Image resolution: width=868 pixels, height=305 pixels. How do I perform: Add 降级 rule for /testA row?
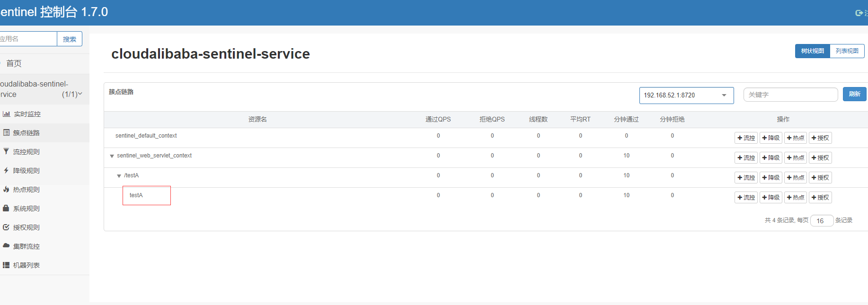(771, 178)
